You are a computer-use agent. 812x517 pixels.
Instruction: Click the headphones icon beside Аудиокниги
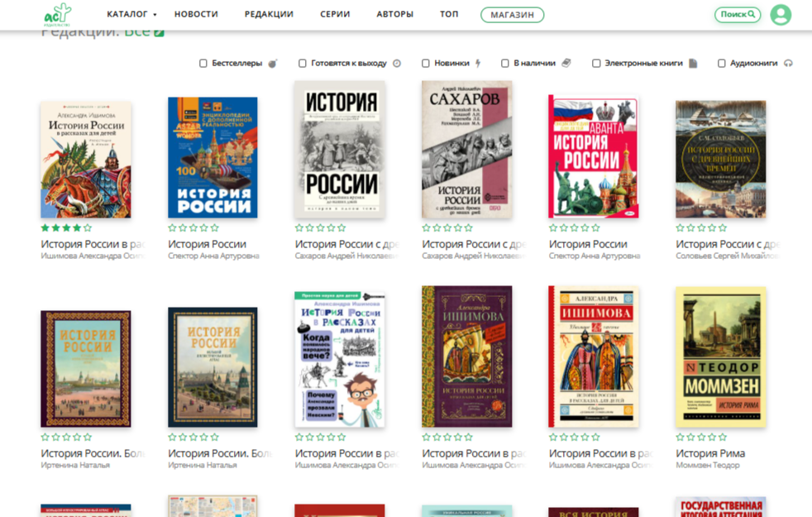(788, 63)
